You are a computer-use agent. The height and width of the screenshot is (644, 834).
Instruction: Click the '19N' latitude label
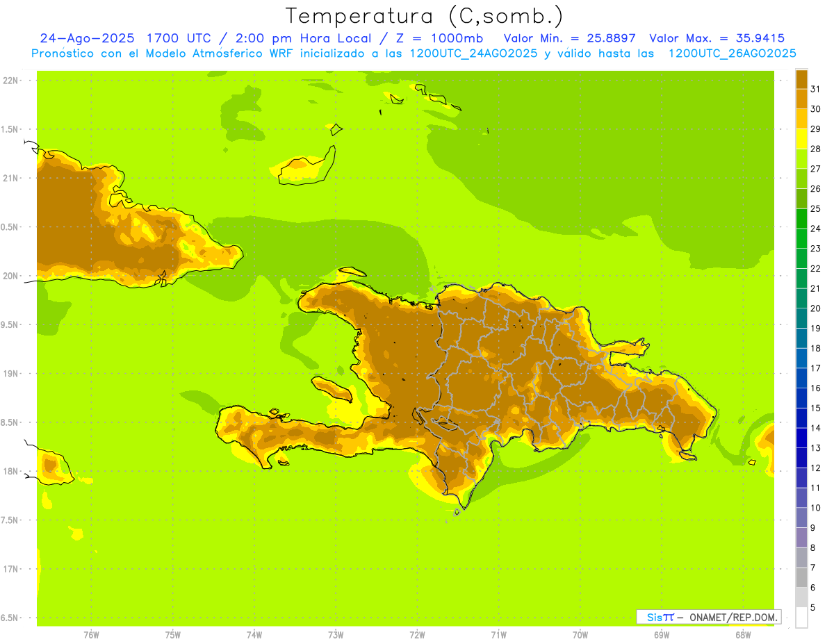point(10,374)
